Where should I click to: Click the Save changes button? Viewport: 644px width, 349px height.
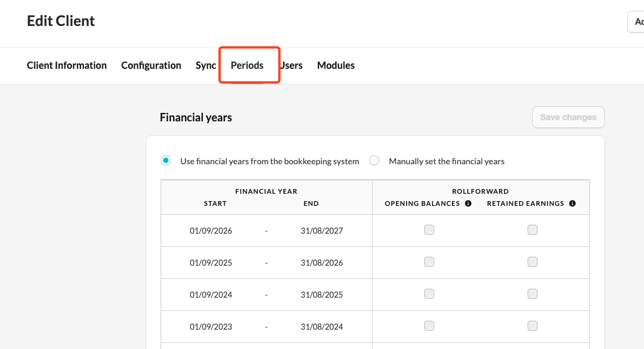click(x=568, y=117)
